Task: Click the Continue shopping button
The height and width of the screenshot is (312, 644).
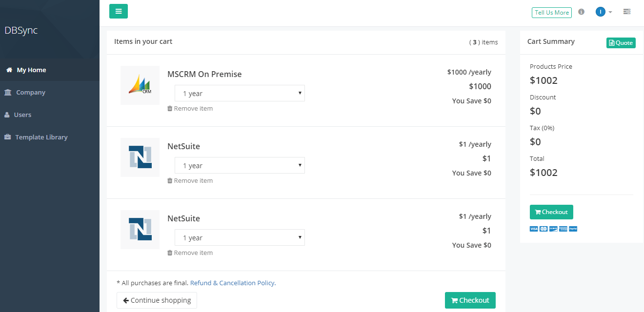Action: [157, 300]
